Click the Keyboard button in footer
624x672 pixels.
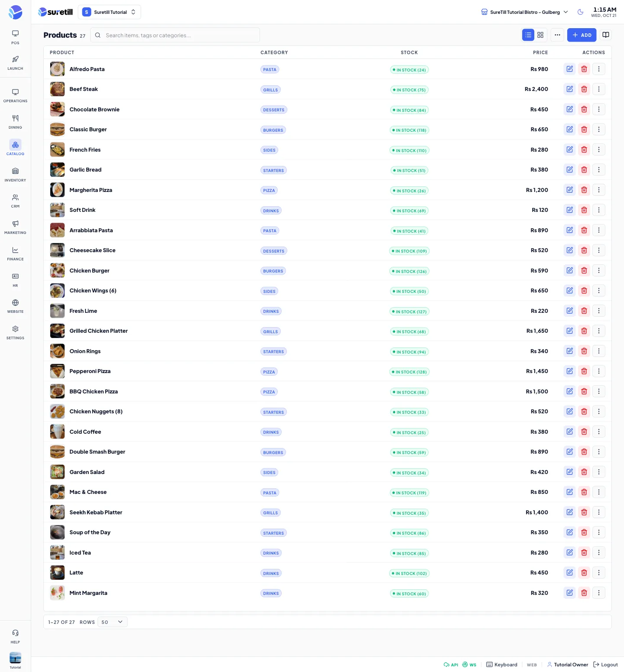(x=502, y=665)
